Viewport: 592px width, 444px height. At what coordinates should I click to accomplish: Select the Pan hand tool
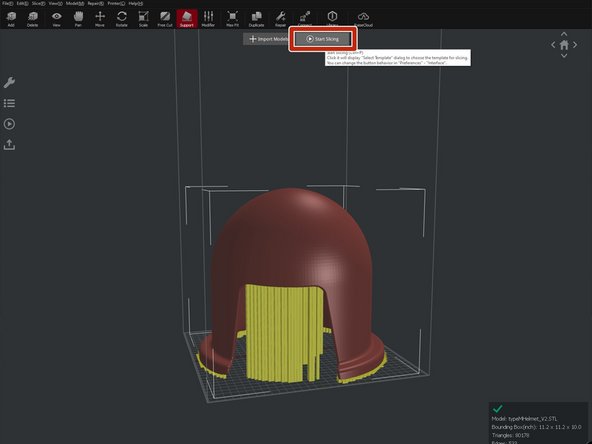(x=78, y=18)
